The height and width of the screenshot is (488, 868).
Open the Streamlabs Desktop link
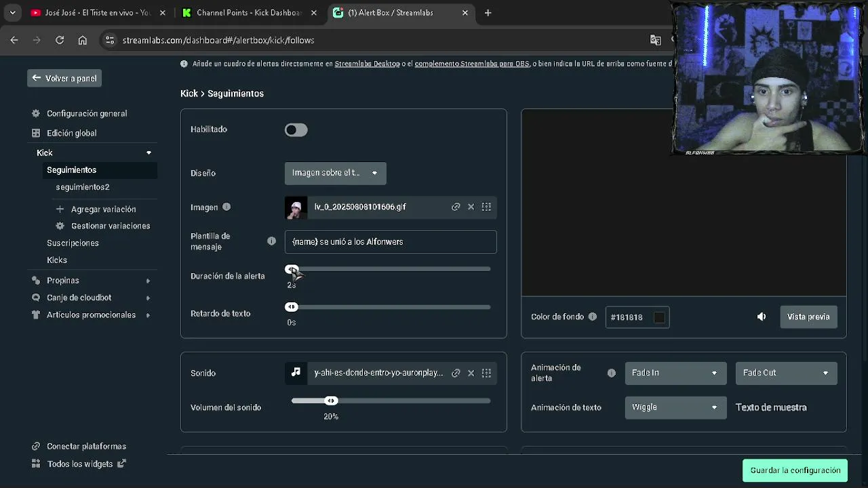(x=367, y=64)
